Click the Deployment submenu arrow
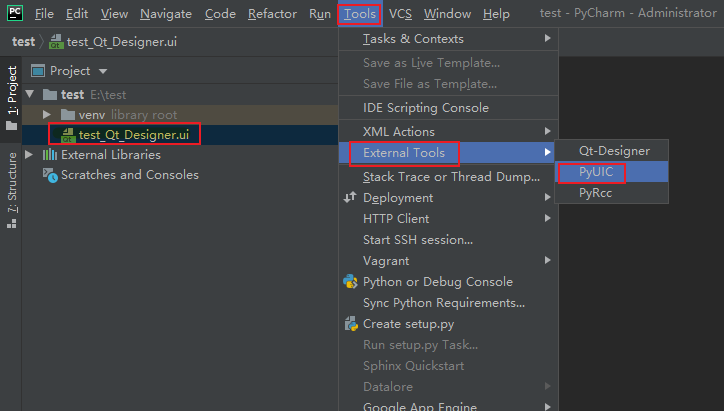The image size is (724, 411). click(547, 197)
